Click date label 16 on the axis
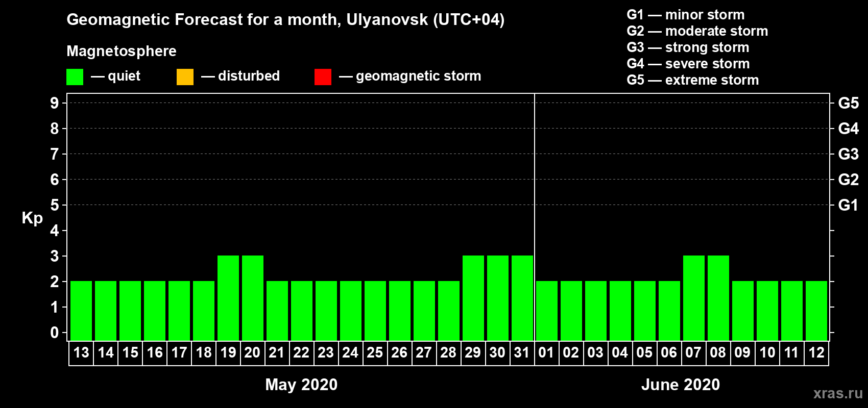The height and width of the screenshot is (408, 868). coord(155,353)
